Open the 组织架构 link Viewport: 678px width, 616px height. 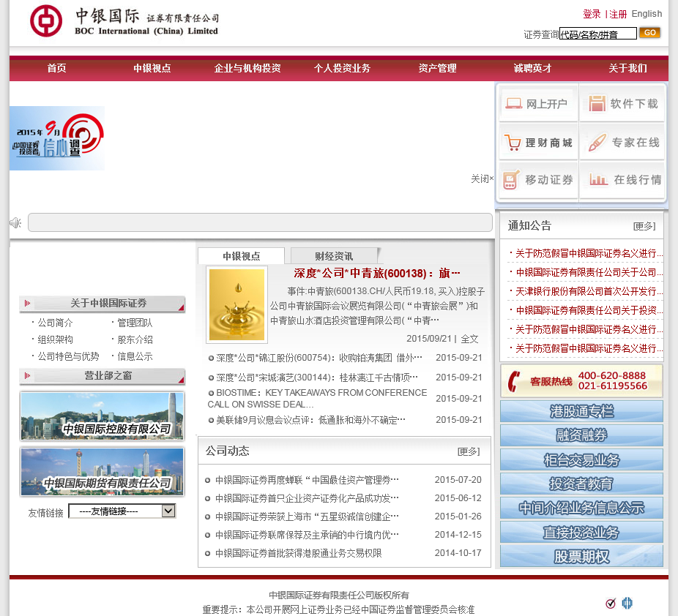tap(55, 339)
